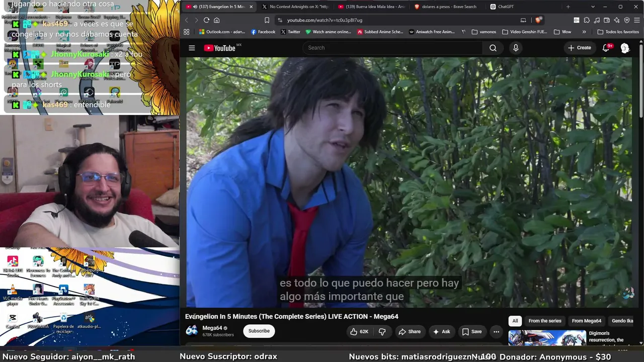This screenshot has height=362, width=644.
Task: Open Trails in the Sky desktop shortcut
Action: pos(89,295)
